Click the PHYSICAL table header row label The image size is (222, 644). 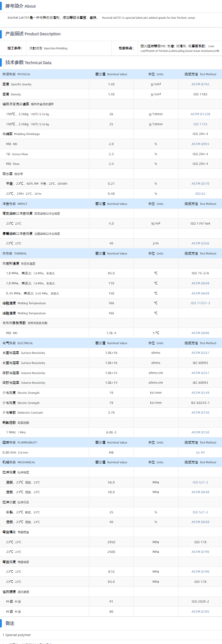click(x=17, y=74)
